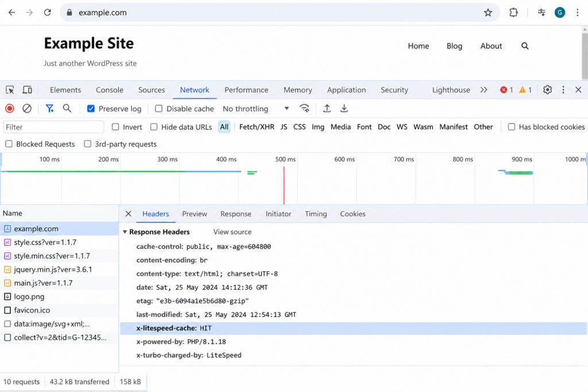The height and width of the screenshot is (392, 588).
Task: Select the jquery.min.js?ver=3.6.1 request
Action: pyautogui.click(x=59, y=269)
